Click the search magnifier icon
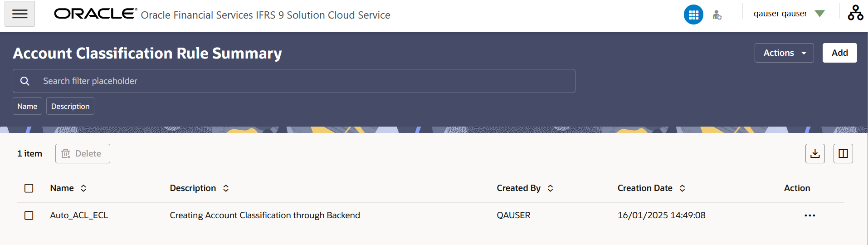 coord(25,81)
